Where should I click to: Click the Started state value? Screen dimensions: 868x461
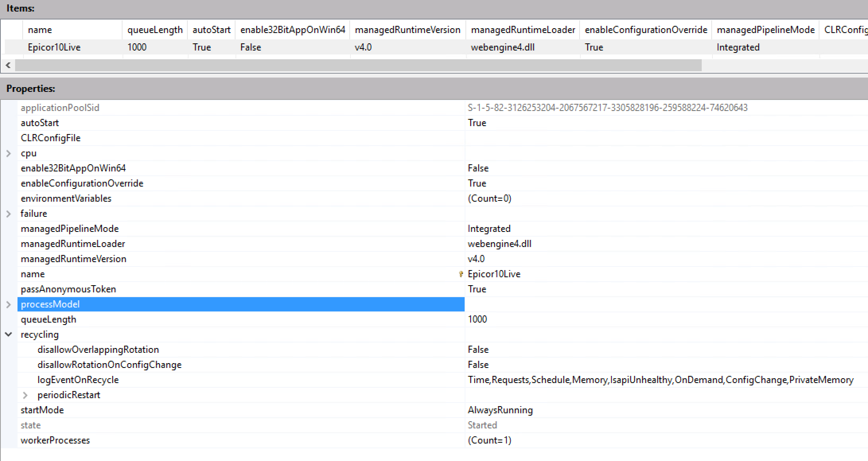[x=482, y=425]
